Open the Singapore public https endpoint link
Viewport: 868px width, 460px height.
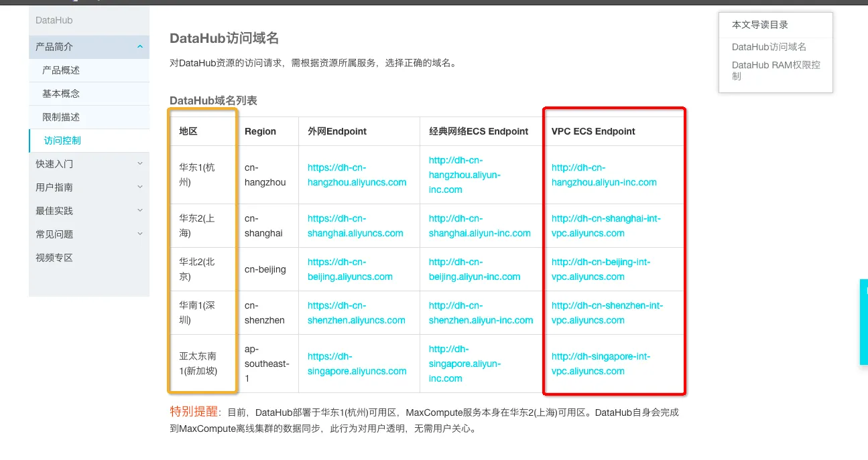357,364
